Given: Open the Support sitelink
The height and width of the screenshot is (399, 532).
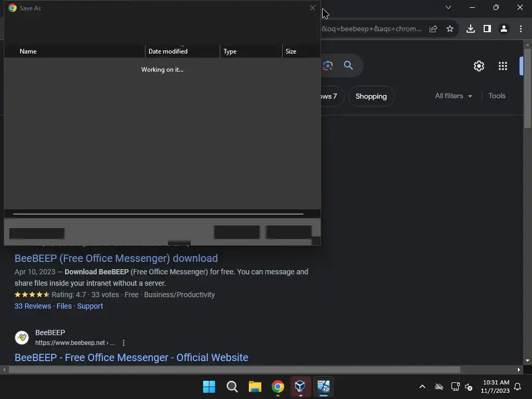Looking at the screenshot, I should 90,306.
